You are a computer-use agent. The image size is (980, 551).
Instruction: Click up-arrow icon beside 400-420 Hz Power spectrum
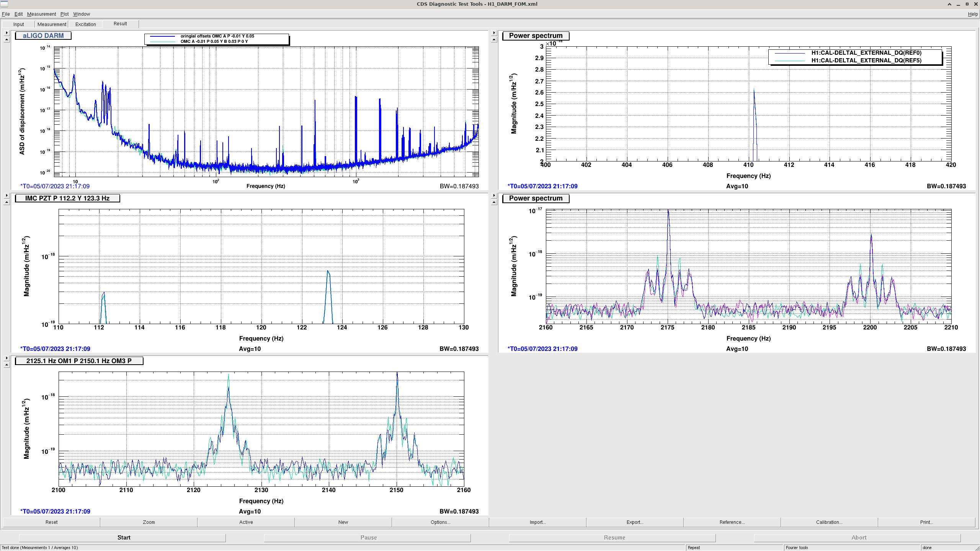(494, 40)
